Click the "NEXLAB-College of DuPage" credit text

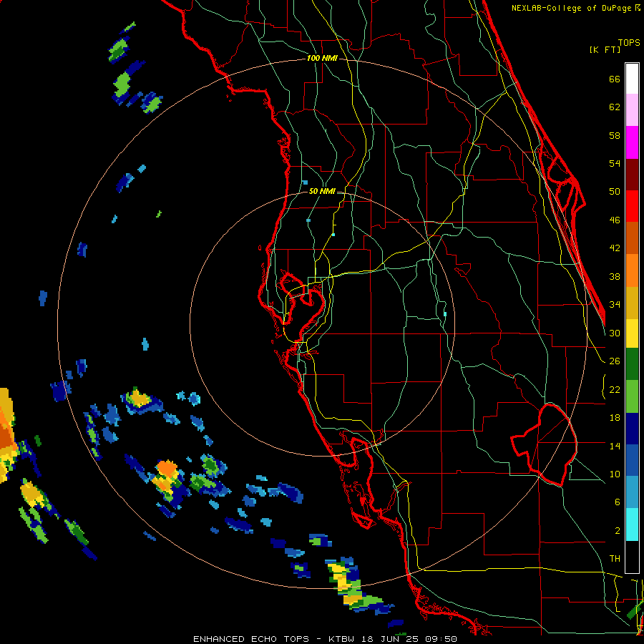pyautogui.click(x=572, y=8)
